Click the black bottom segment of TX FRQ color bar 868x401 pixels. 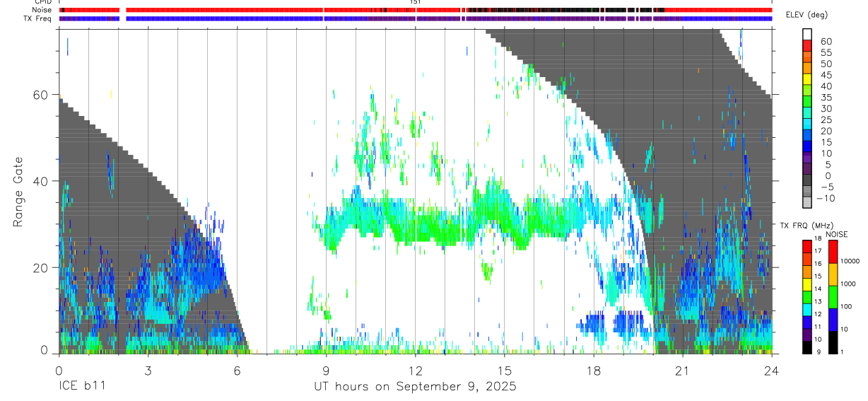807,347
